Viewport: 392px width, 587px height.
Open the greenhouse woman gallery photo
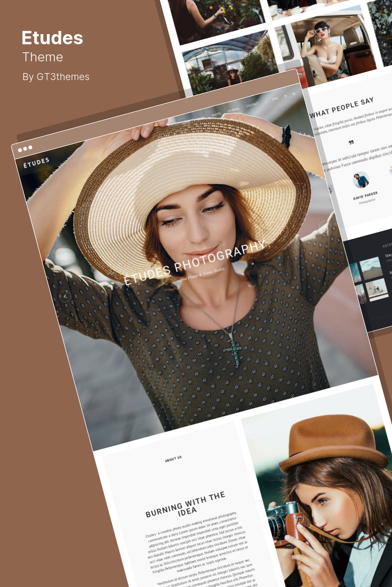(230, 62)
